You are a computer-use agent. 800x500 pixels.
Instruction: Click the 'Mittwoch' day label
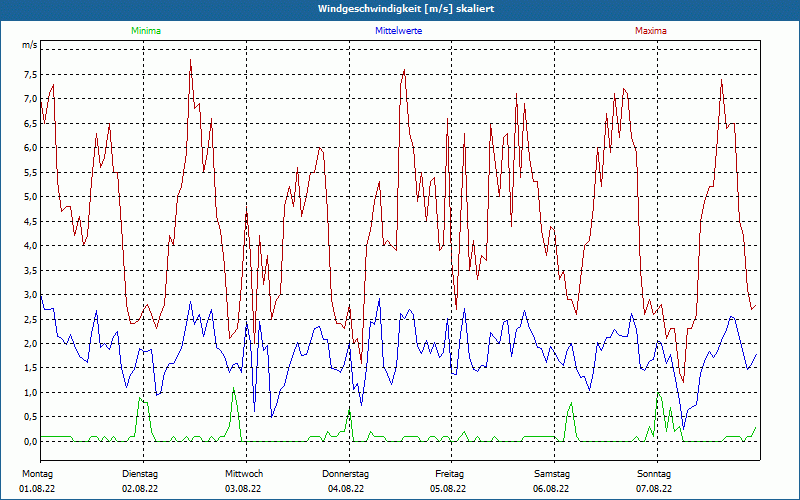click(x=244, y=474)
